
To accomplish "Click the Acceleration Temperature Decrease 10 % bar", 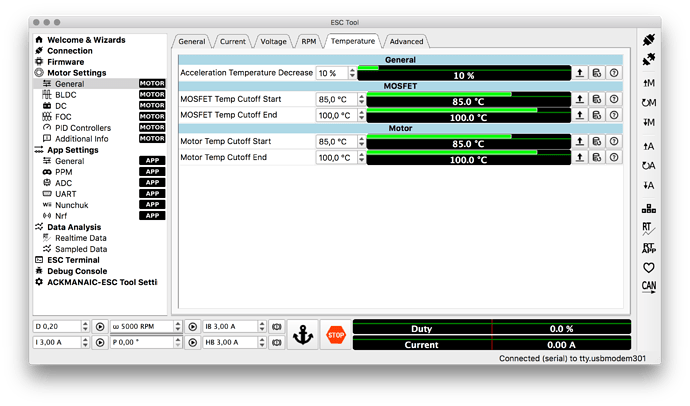I will (x=464, y=73).
